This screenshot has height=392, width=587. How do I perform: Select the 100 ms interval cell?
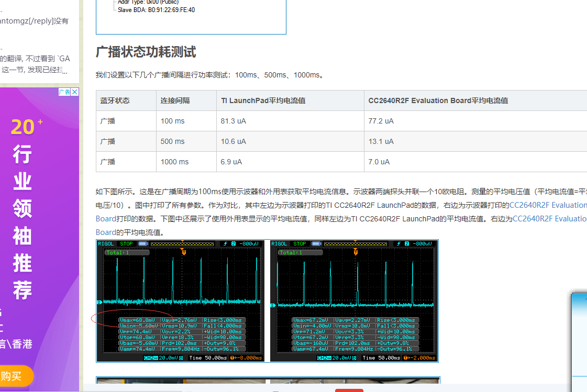[x=186, y=121]
